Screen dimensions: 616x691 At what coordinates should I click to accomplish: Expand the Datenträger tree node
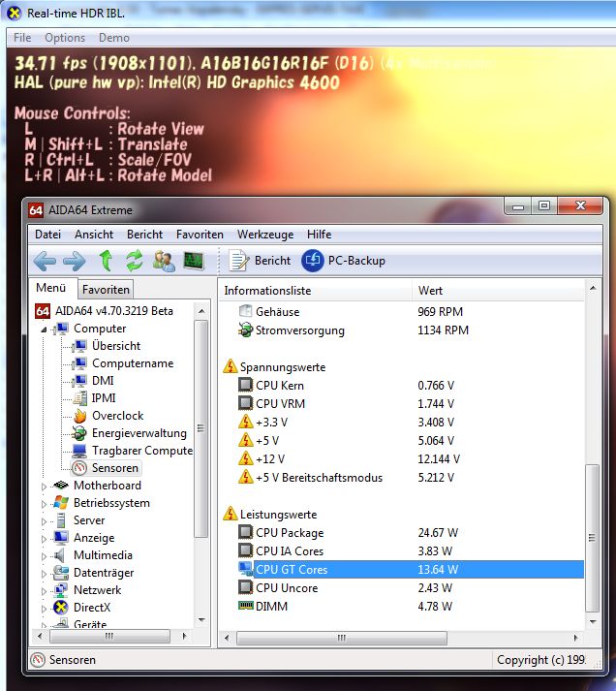(44, 574)
